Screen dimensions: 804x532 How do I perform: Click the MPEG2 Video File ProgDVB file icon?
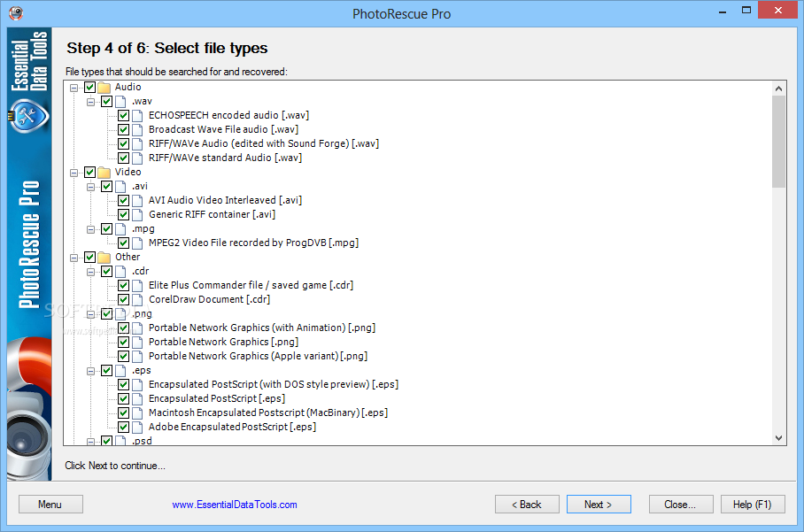137,243
